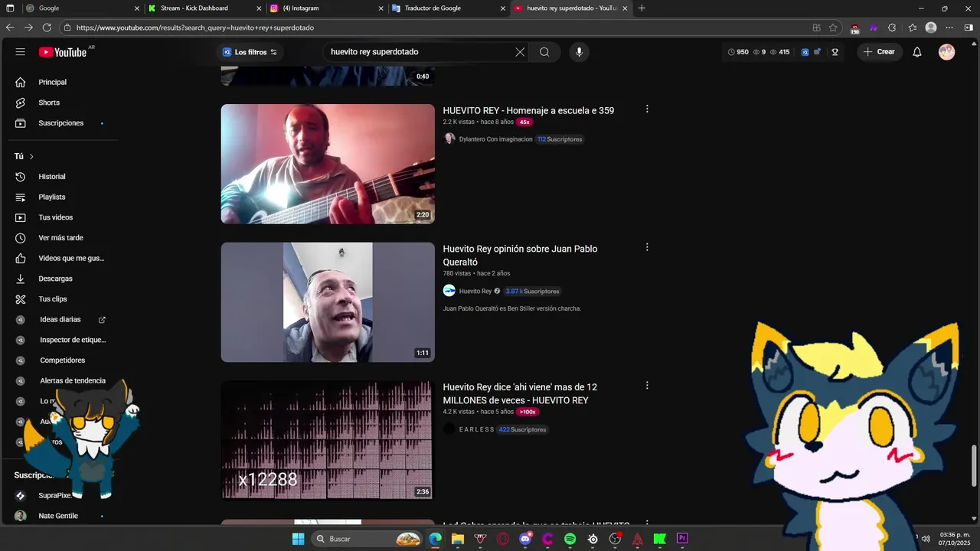Open options for Homenaje a escuela video
980x551 pixels.
tap(647, 109)
